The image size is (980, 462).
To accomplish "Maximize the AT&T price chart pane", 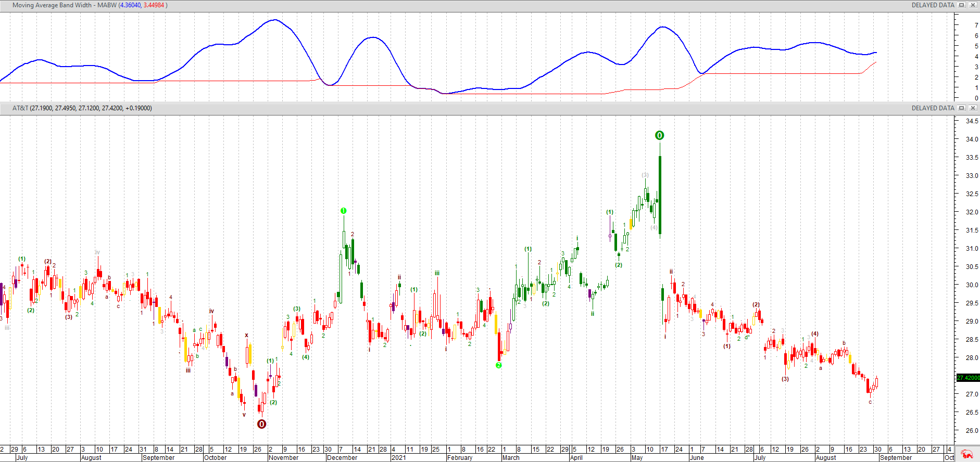I will [962, 108].
